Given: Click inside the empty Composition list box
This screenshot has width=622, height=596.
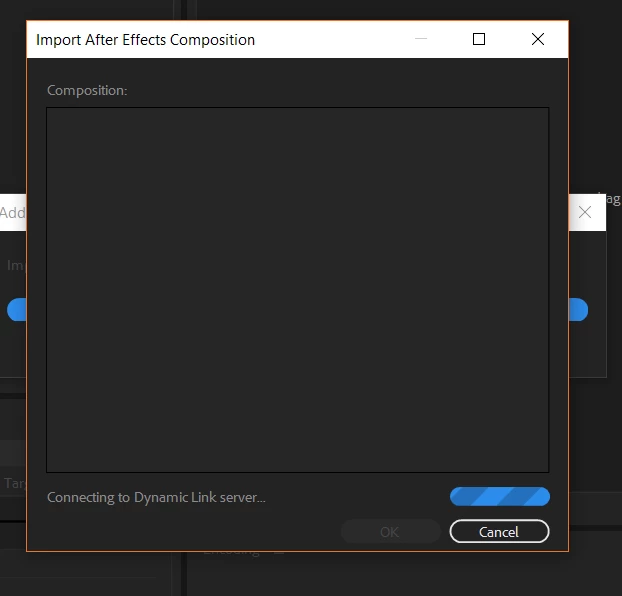Looking at the screenshot, I should click(x=298, y=290).
